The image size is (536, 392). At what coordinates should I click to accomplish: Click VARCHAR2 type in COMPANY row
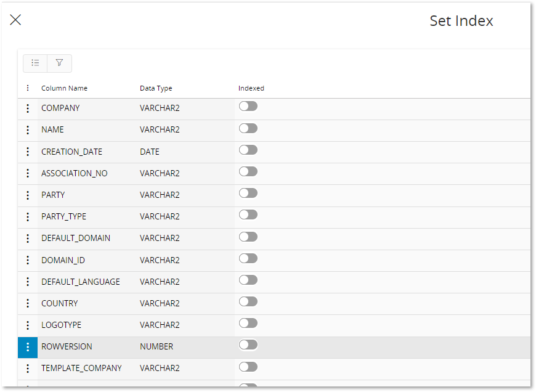click(x=160, y=108)
